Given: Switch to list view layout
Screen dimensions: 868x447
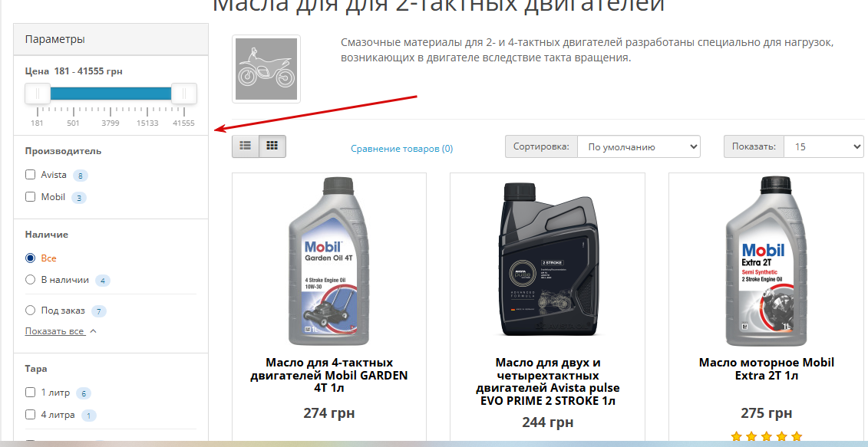Looking at the screenshot, I should click(x=246, y=146).
